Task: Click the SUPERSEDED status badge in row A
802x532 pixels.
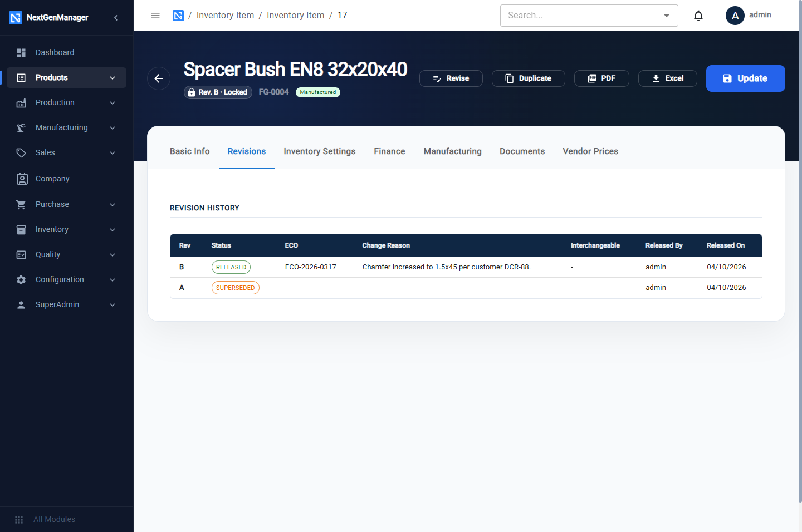Action: point(236,288)
